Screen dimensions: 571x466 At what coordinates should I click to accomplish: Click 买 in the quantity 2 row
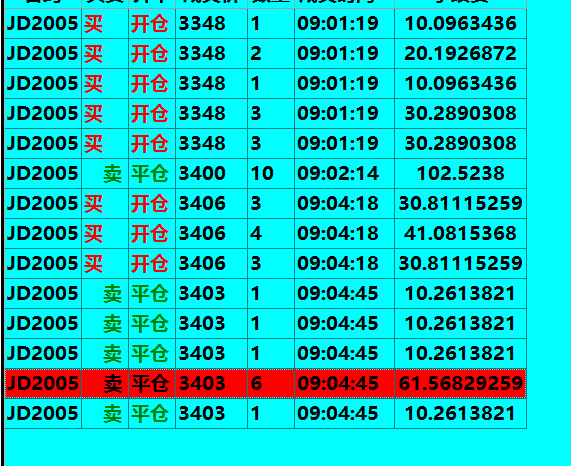pos(94,54)
